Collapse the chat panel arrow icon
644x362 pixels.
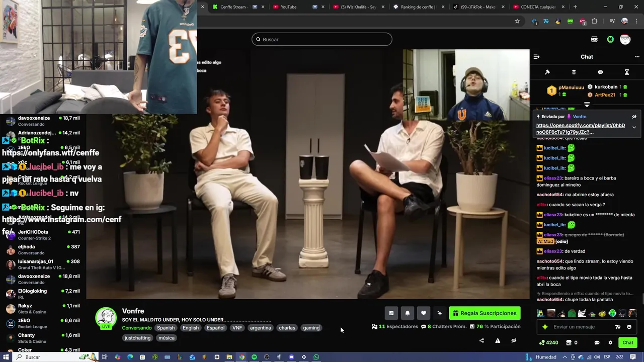(x=536, y=57)
